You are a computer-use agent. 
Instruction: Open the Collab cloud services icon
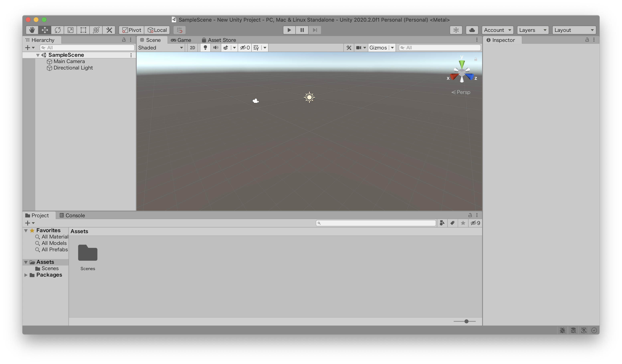472,30
